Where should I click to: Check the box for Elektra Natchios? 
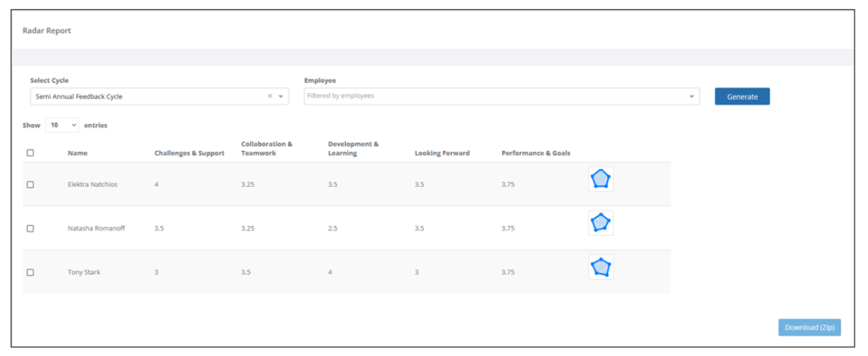(31, 184)
